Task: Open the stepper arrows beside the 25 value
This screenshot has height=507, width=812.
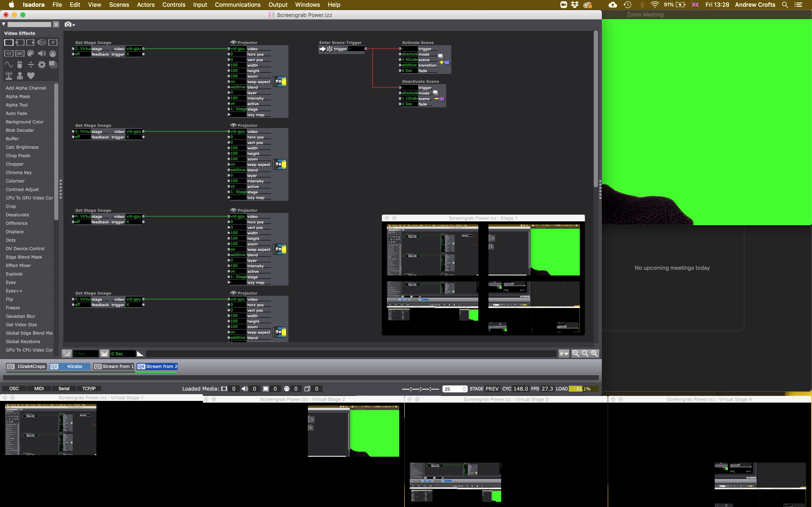Action: [464, 389]
